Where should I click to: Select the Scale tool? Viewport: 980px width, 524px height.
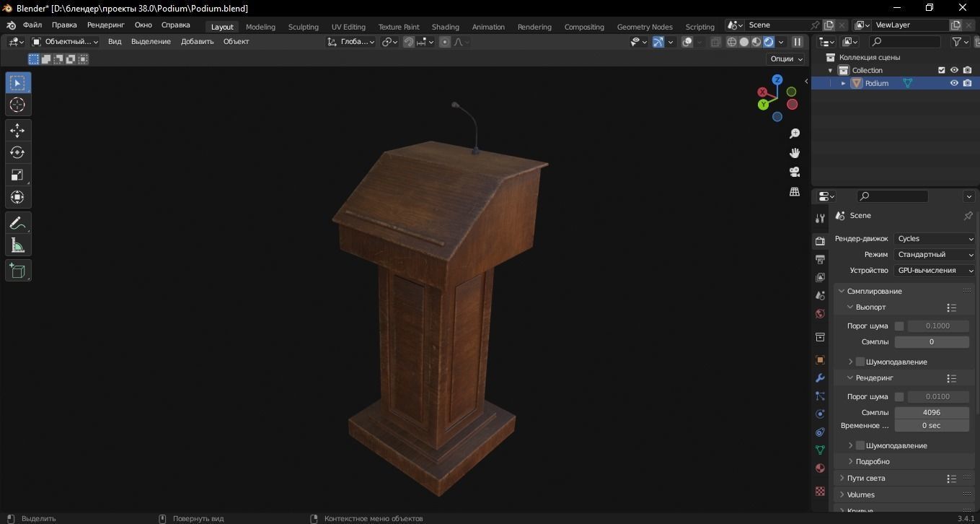[x=17, y=175]
